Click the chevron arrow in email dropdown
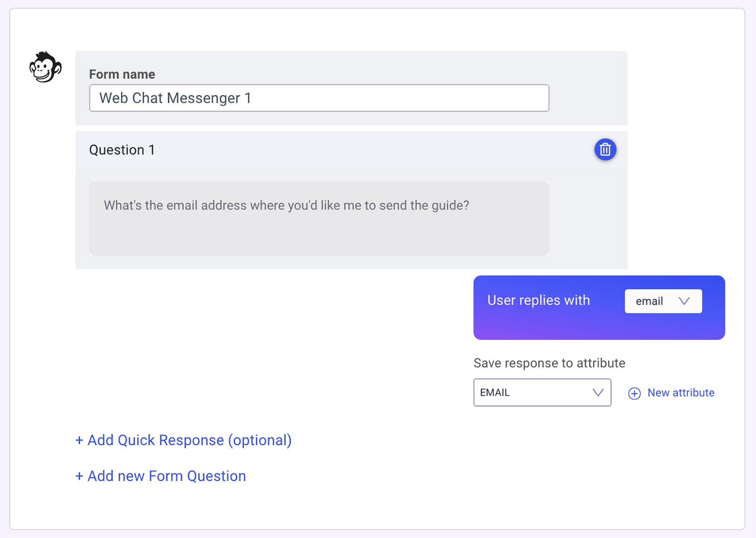 tap(684, 301)
